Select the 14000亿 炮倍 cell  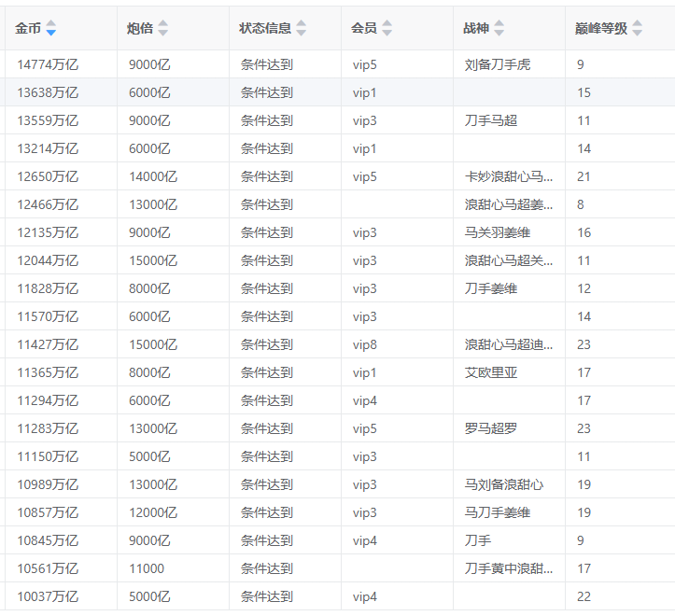tap(153, 176)
